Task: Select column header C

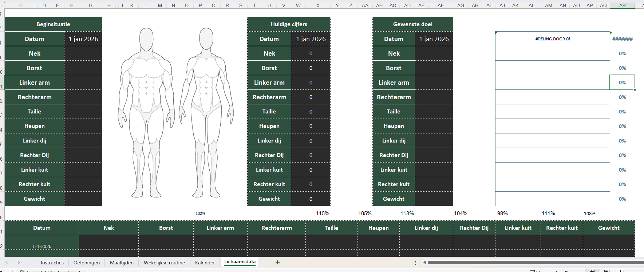Action: tap(21, 5)
